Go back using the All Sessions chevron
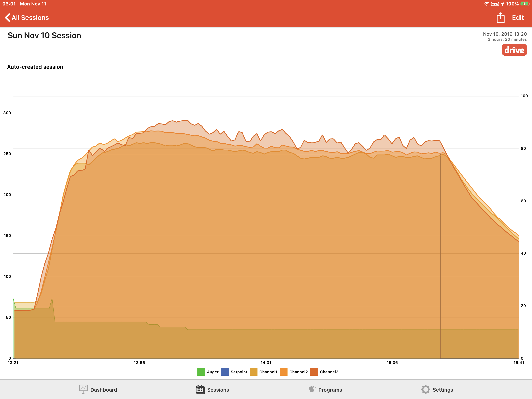532x399 pixels. pos(8,18)
